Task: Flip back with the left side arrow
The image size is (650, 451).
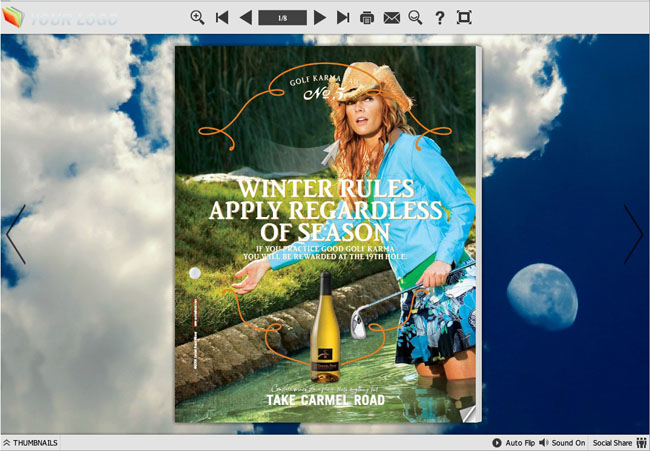Action: (15, 234)
